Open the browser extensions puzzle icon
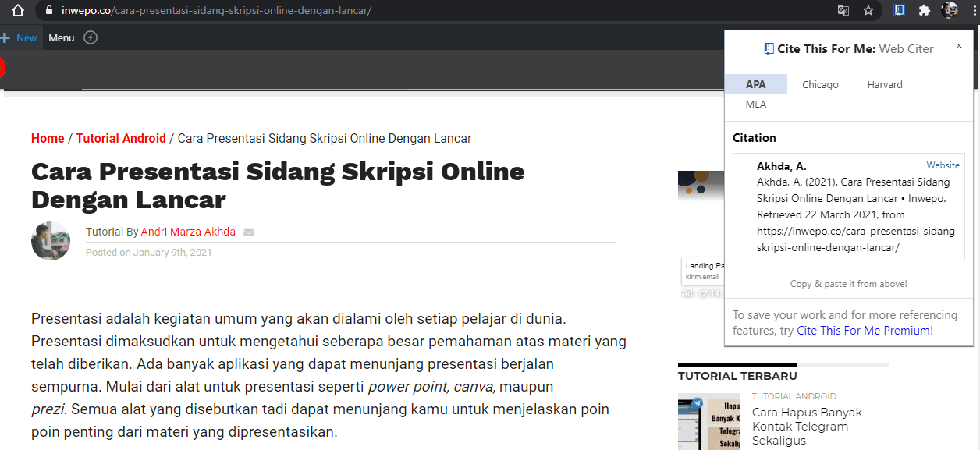Screen dimensions: 980x450 coord(925,10)
